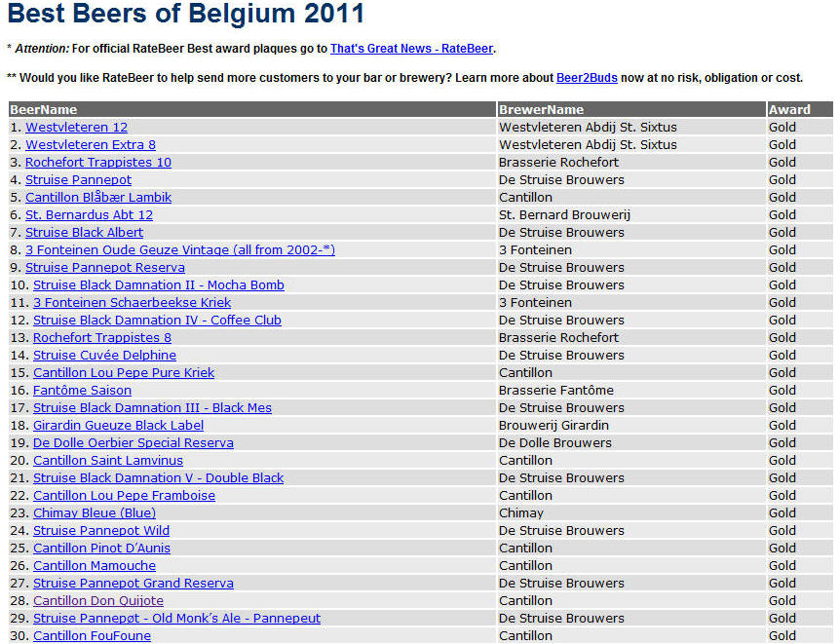The width and height of the screenshot is (839, 644).
Task: Select 3 Fonteinen Schaerbeekse Kriek link
Action: pyautogui.click(x=132, y=303)
